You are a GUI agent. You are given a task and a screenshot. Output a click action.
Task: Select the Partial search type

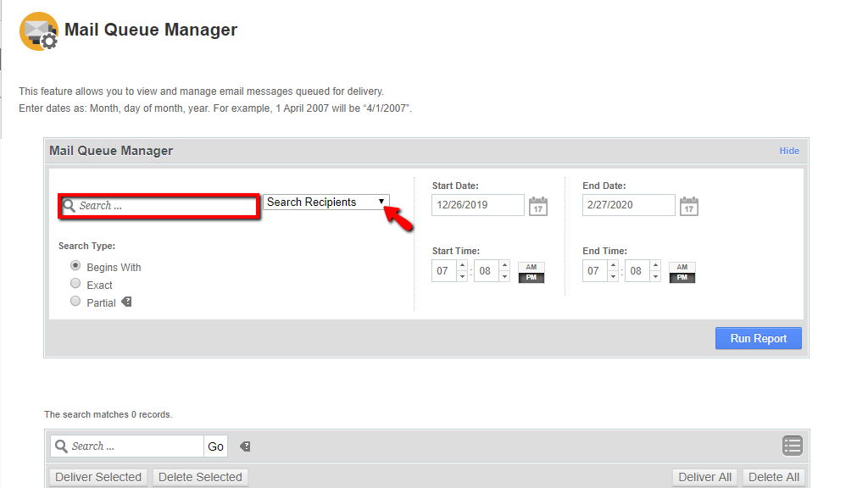coord(75,301)
